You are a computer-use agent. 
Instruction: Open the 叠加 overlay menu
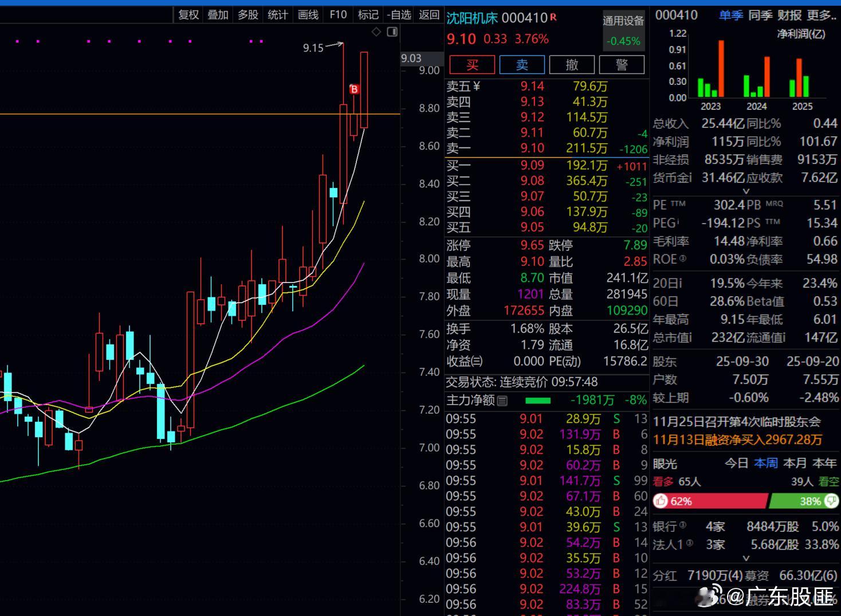218,15
